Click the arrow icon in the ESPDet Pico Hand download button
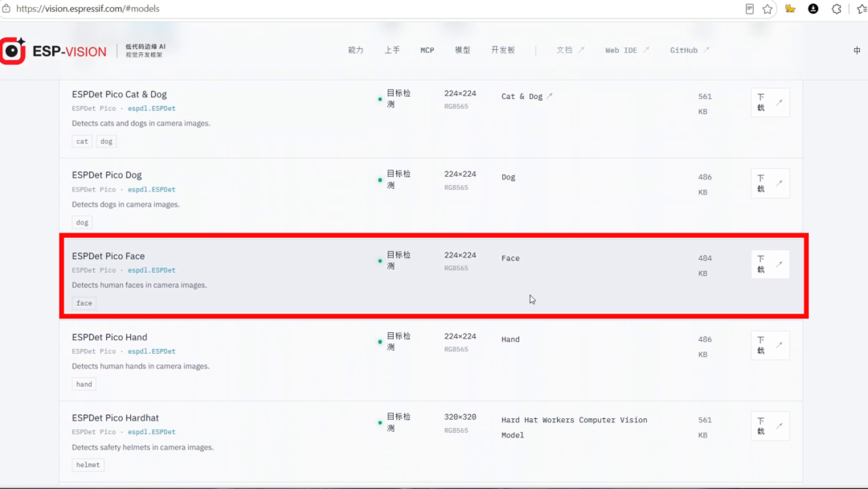The height and width of the screenshot is (489, 868). (779, 345)
